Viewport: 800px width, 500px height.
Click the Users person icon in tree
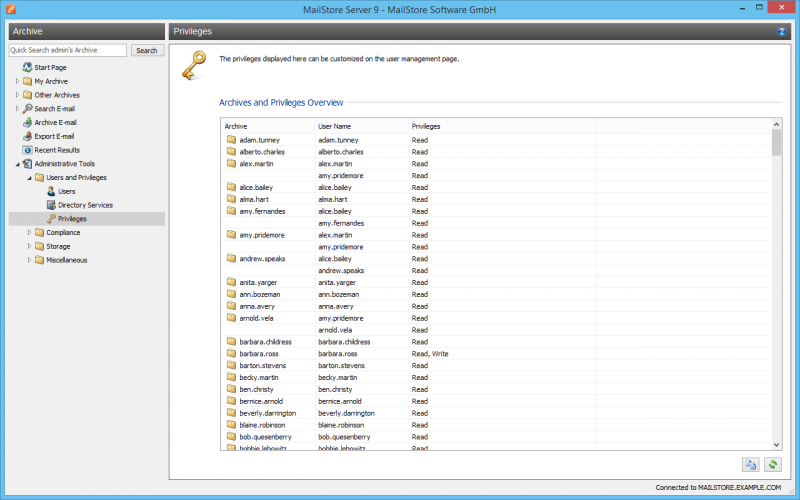pos(51,191)
